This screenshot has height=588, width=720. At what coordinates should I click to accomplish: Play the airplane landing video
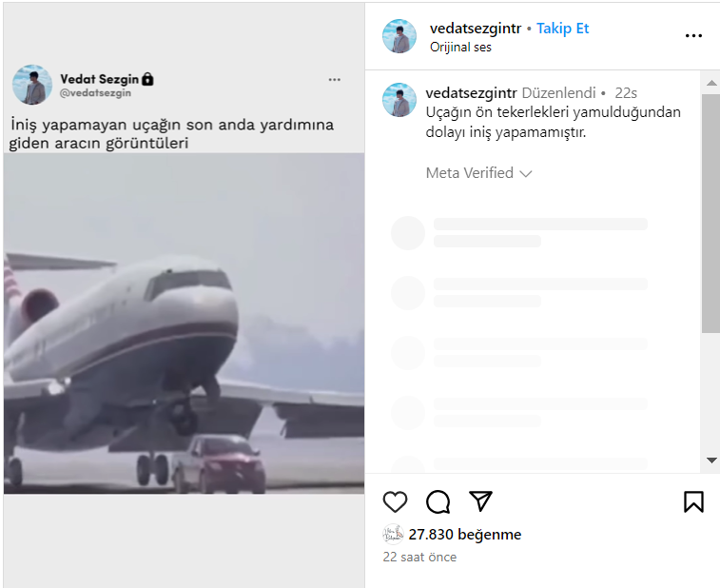tap(184, 323)
